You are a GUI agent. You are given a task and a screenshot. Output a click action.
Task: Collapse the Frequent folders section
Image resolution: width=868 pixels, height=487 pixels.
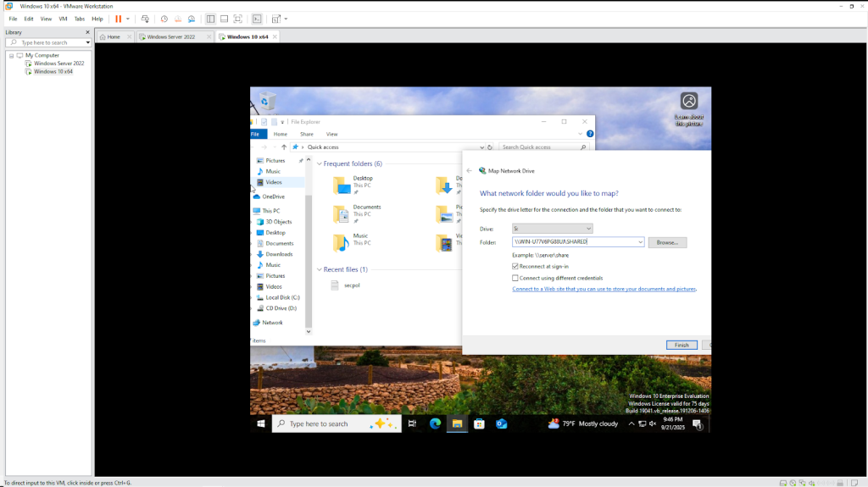click(319, 163)
